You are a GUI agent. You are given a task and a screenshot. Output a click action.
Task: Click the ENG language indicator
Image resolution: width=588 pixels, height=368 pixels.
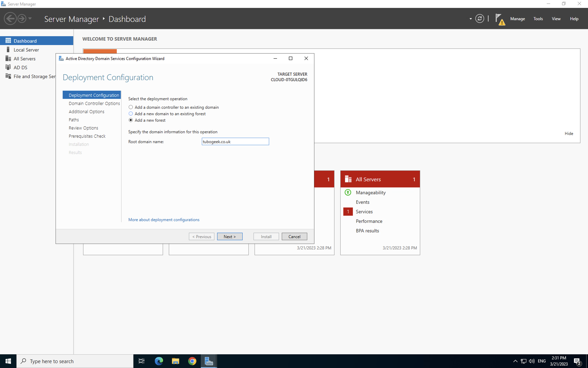[x=542, y=361]
